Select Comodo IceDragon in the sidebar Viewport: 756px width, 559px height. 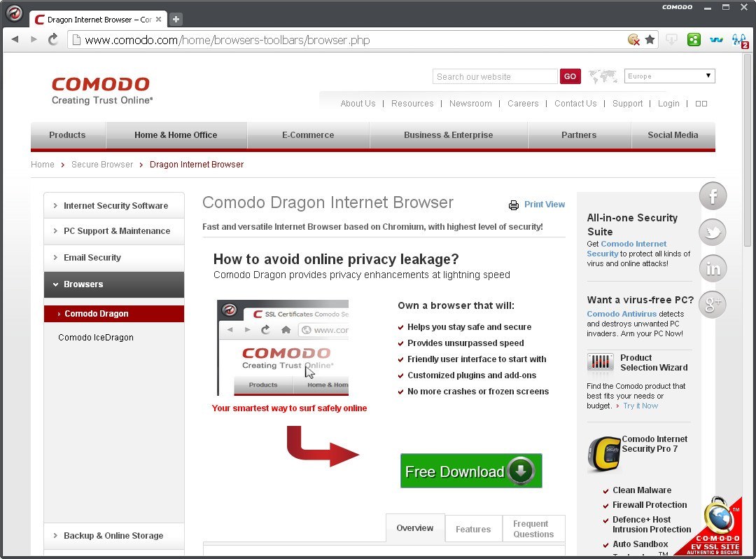tap(96, 338)
